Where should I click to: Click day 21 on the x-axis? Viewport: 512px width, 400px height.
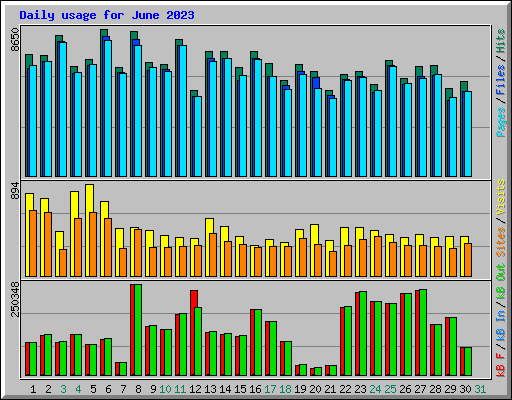(x=330, y=389)
